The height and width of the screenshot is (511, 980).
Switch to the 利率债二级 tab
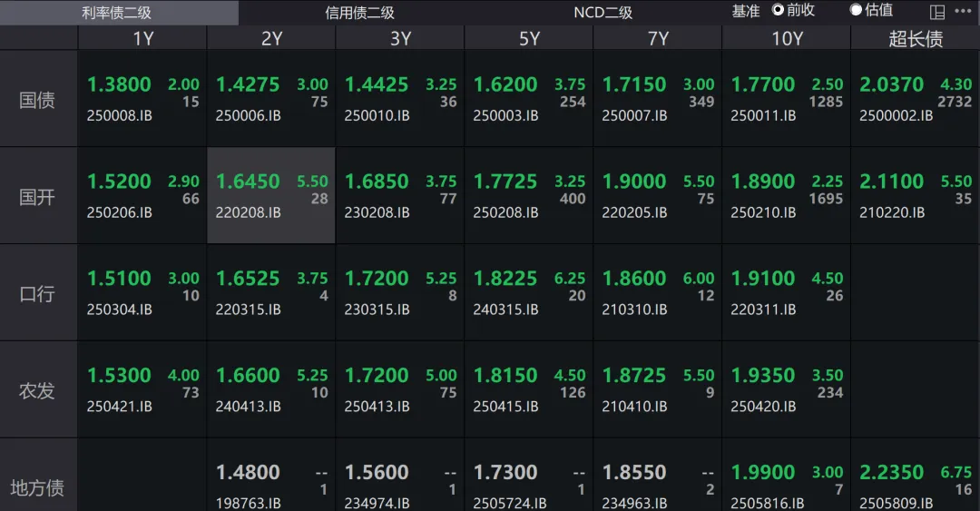117,13
